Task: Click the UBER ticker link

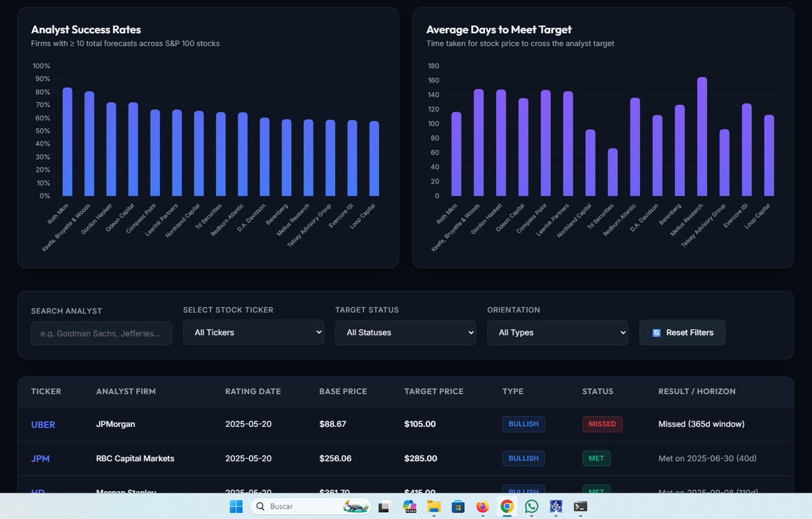Action: coord(43,424)
